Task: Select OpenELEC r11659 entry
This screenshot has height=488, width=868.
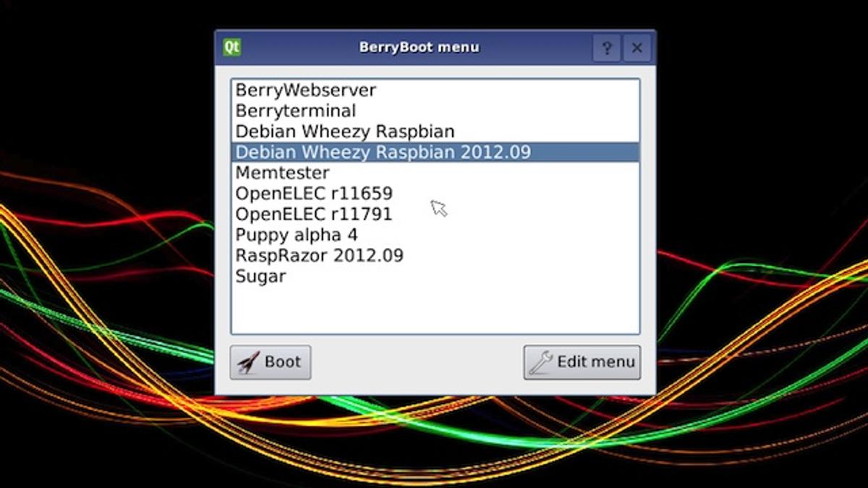Action: pyautogui.click(x=435, y=193)
